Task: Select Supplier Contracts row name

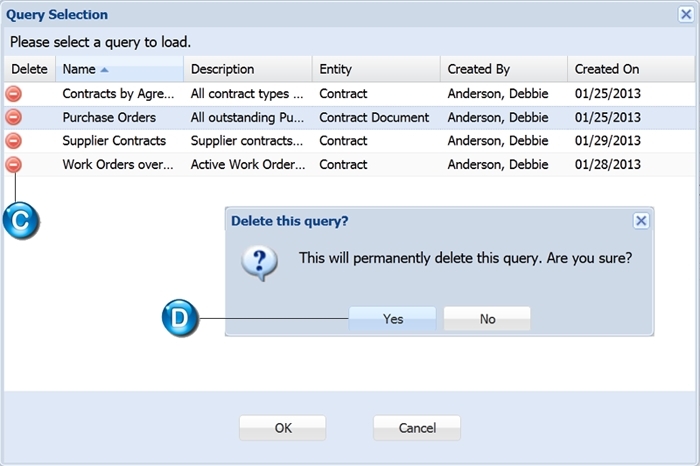Action: click(114, 141)
